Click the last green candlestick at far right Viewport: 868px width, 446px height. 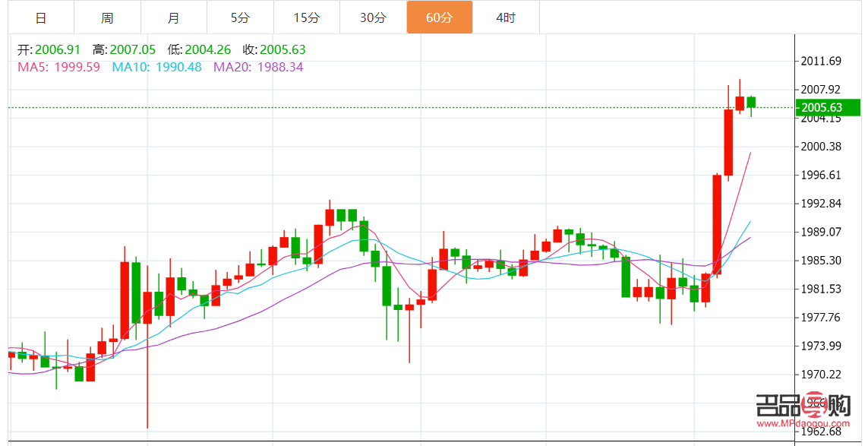[x=751, y=103]
